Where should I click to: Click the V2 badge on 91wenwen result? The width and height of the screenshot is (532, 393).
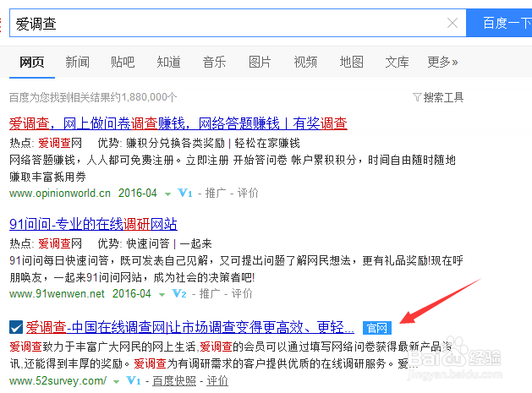point(178,293)
